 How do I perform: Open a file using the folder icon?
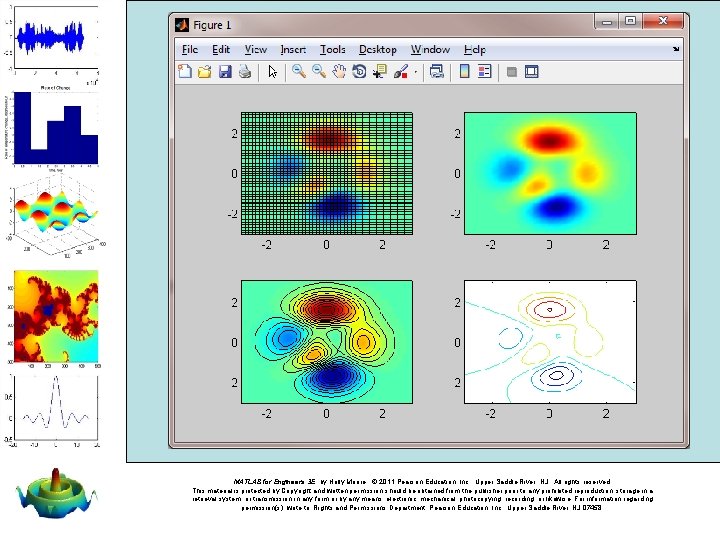click(x=205, y=72)
